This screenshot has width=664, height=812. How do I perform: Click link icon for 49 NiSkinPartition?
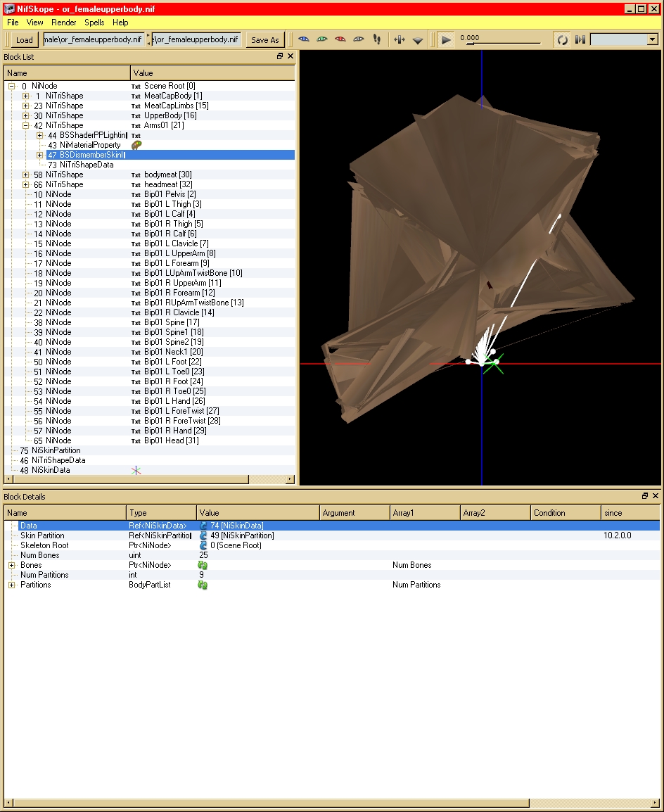(203, 535)
